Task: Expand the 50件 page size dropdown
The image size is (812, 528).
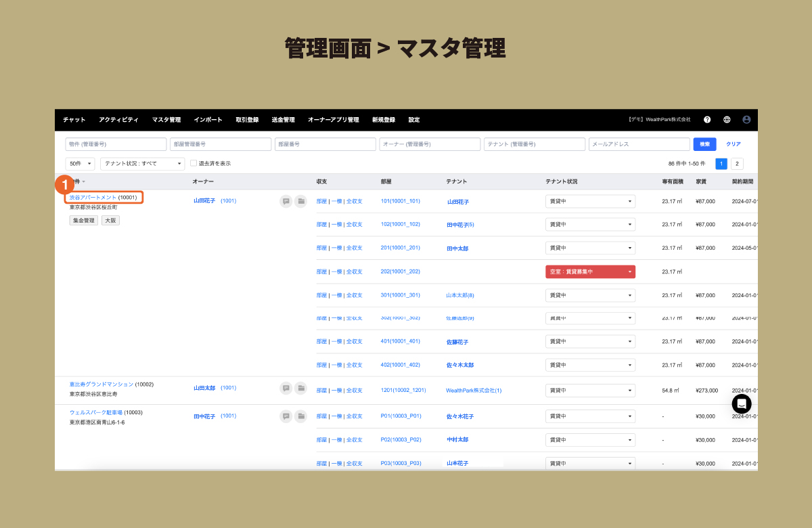Action: [80, 164]
